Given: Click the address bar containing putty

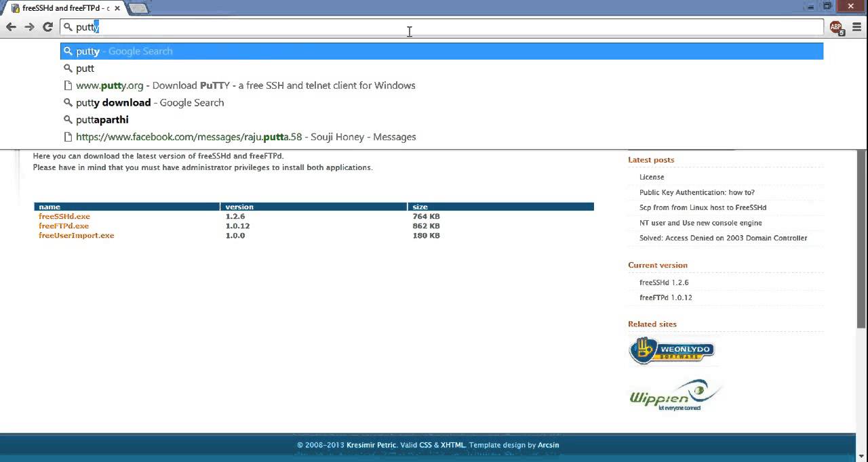Looking at the screenshot, I should click(x=442, y=27).
